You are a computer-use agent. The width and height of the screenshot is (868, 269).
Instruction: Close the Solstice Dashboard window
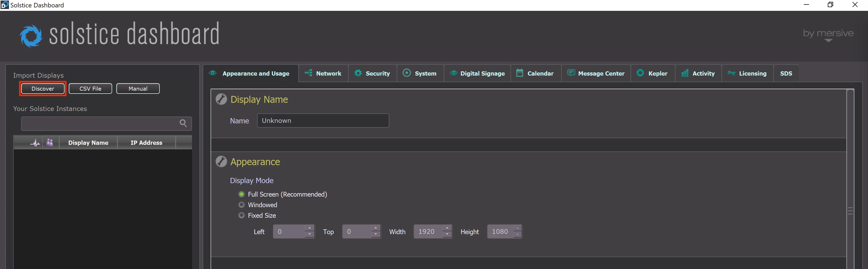click(855, 5)
